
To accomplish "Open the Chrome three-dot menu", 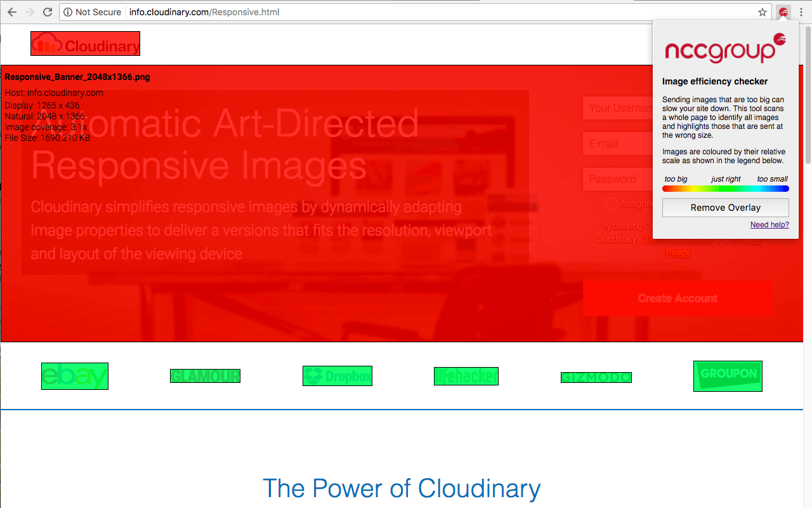I will click(x=801, y=12).
